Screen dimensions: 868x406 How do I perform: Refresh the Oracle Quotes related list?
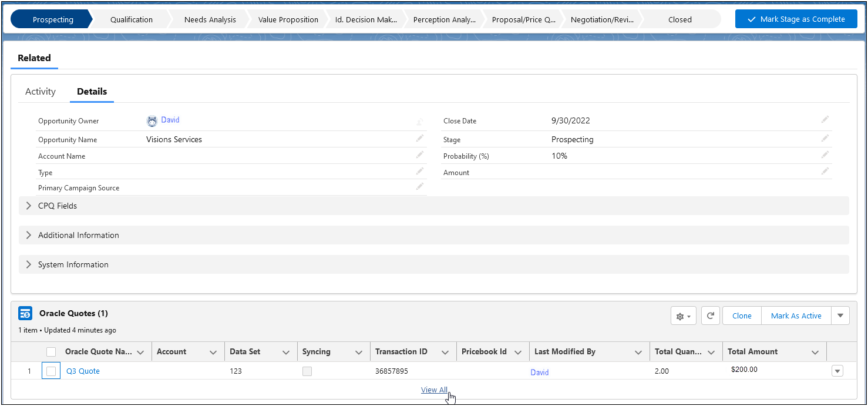[710, 316]
